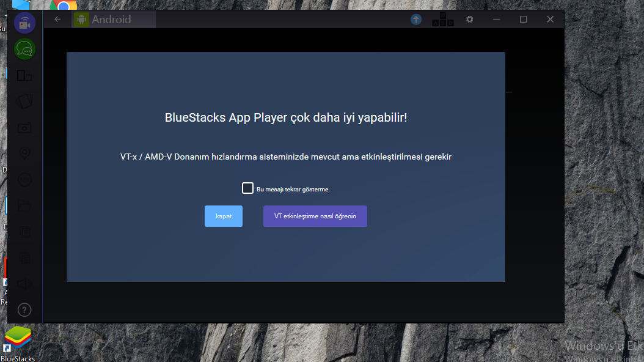Click the blue upgrade arrow icon
The height and width of the screenshot is (362, 644).
pyautogui.click(x=416, y=20)
